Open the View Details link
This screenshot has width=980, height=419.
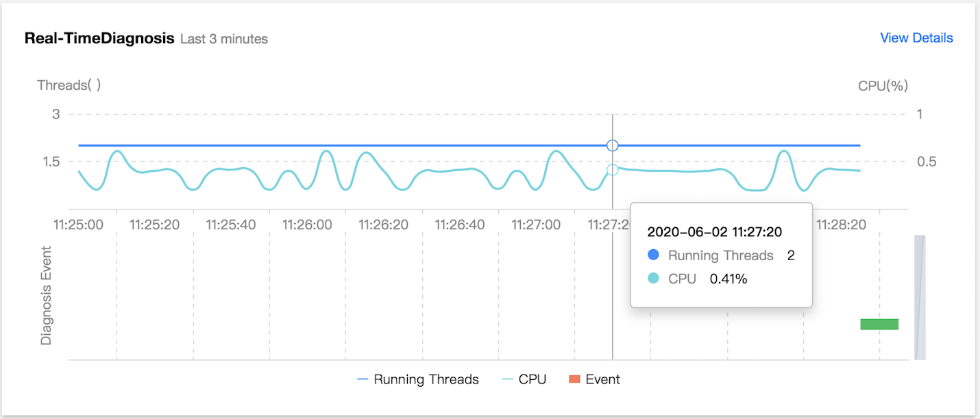coord(916,38)
